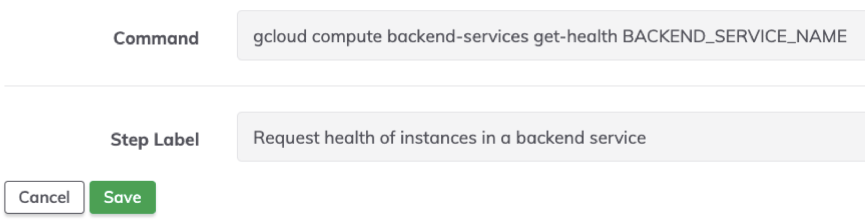Place cursor on BACKEND_SERVICE_NAME in the command

[734, 36]
